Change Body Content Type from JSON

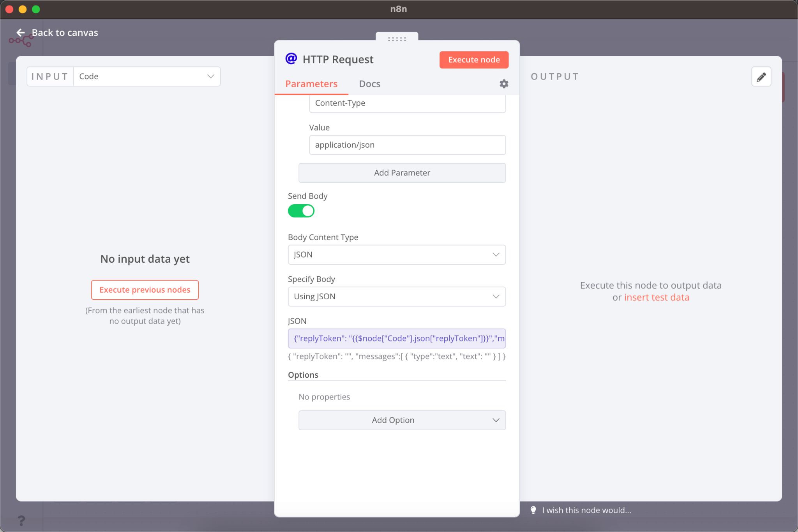[x=396, y=255]
